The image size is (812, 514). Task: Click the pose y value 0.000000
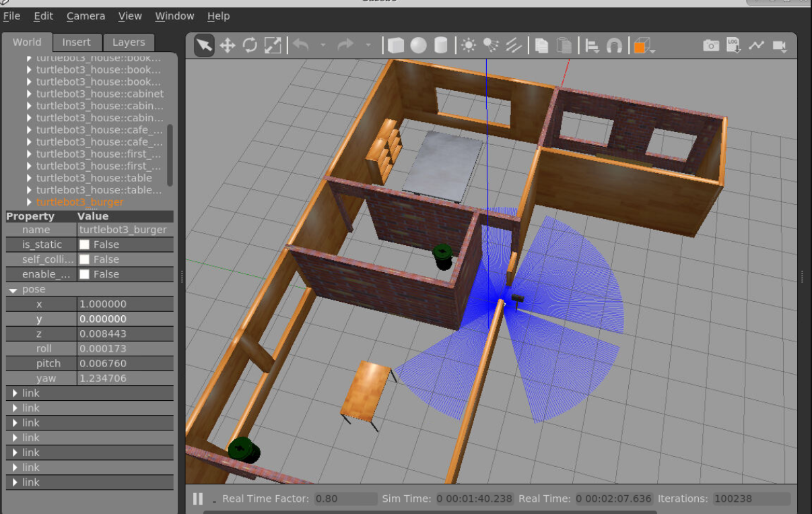click(125, 319)
